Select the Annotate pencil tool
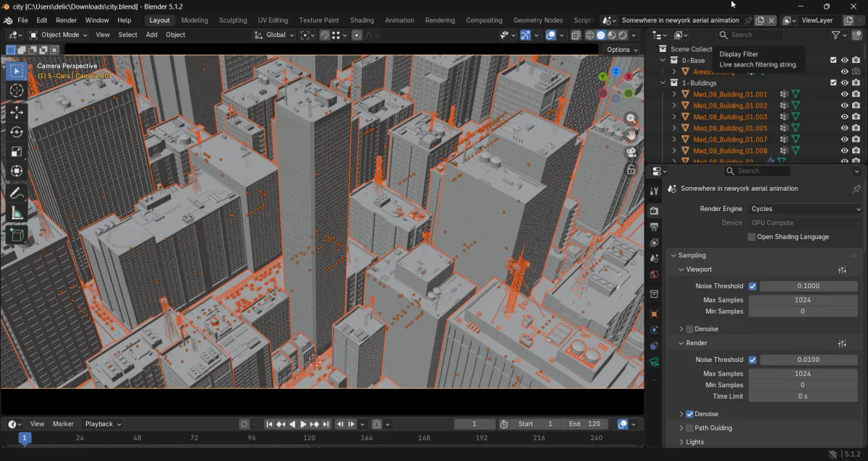The width and height of the screenshot is (868, 461). click(x=17, y=193)
